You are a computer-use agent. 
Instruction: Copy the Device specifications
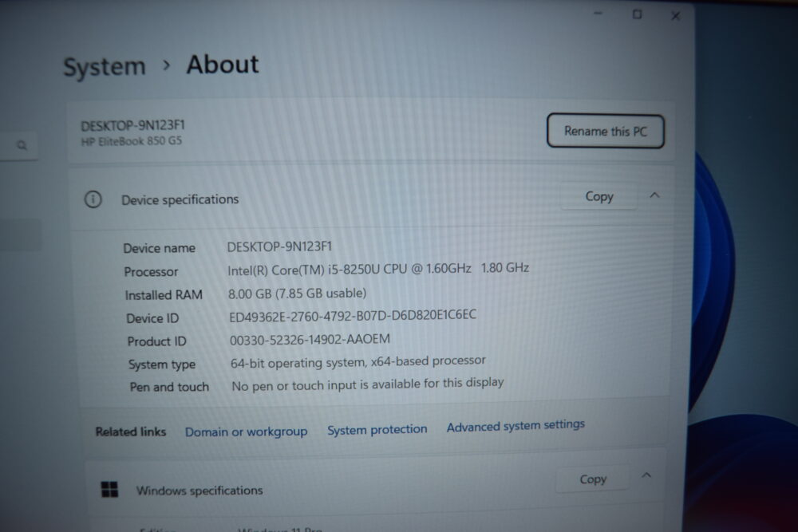click(599, 196)
